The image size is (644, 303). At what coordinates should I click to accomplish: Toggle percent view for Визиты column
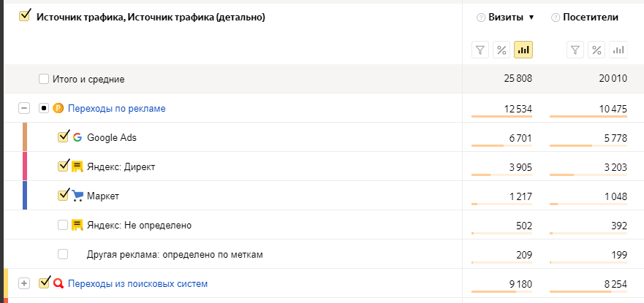coord(501,50)
